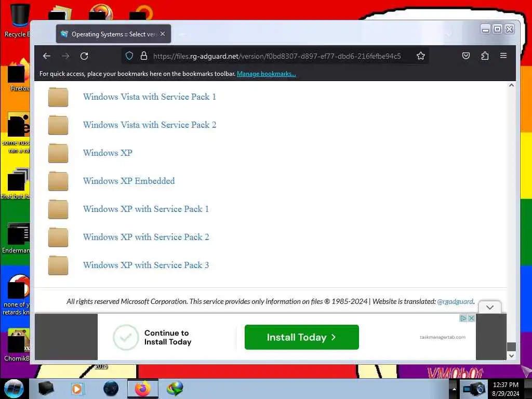This screenshot has height=399, width=532.
Task: Open the Windows XP folder link
Action: coord(108,153)
